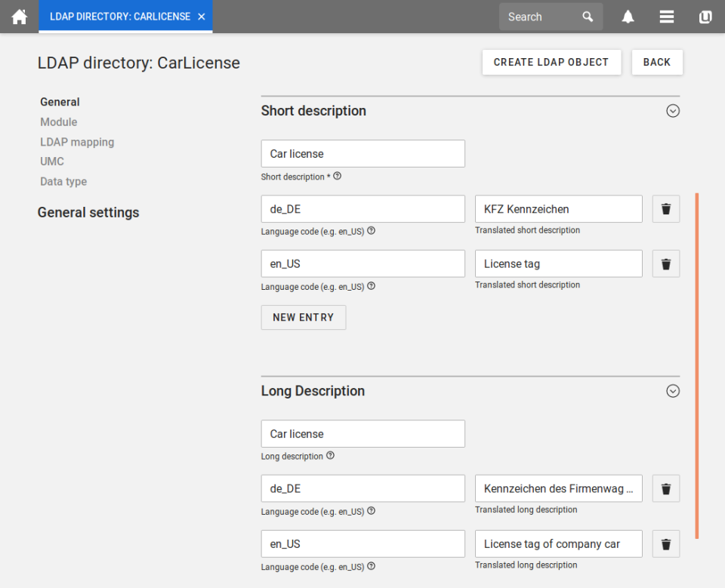Click the Univention logo icon
Screen dimensions: 725x588
coord(705,17)
